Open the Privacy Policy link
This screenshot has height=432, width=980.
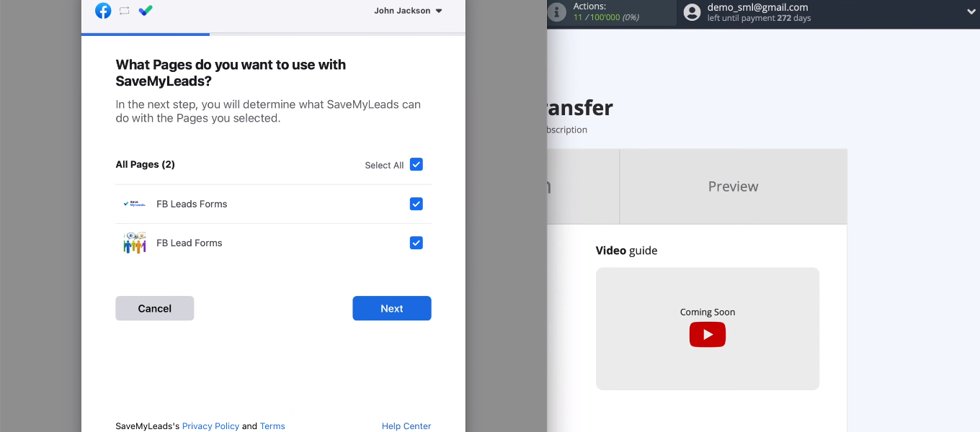pyautogui.click(x=210, y=426)
